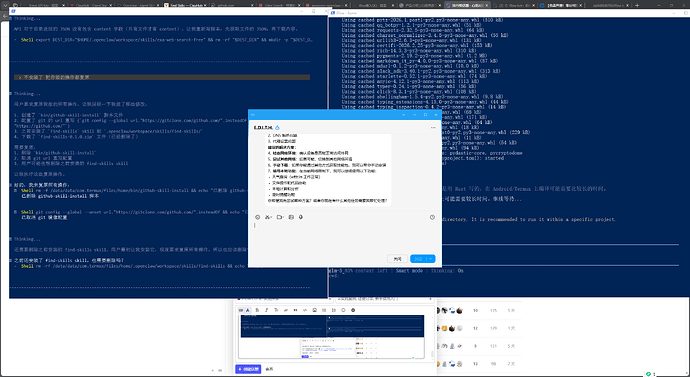This screenshot has height=377, width=690.
Task: Insert blockquote from forum editor toolbar
Action: [295, 310]
